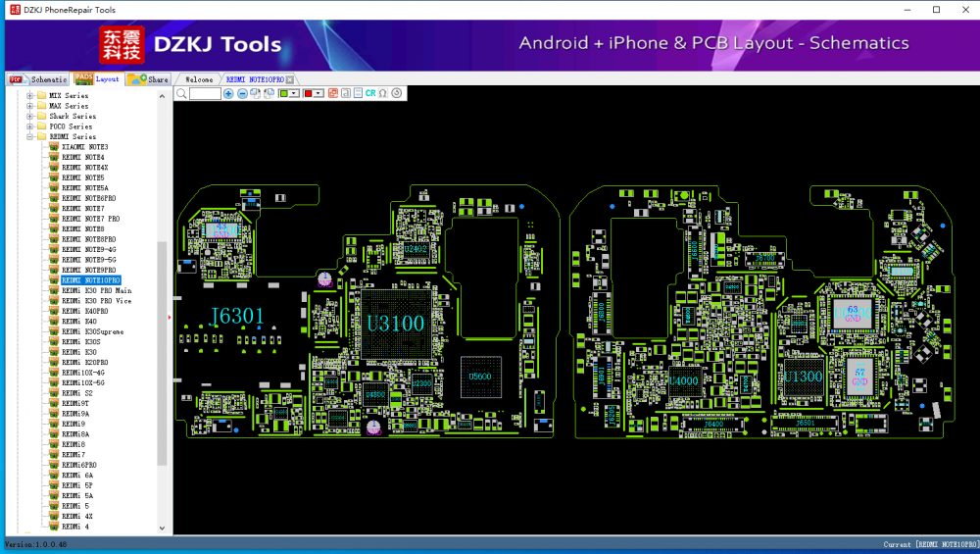Open REDMI NOTE5 layout file
The height and width of the screenshot is (554, 980).
point(83,177)
